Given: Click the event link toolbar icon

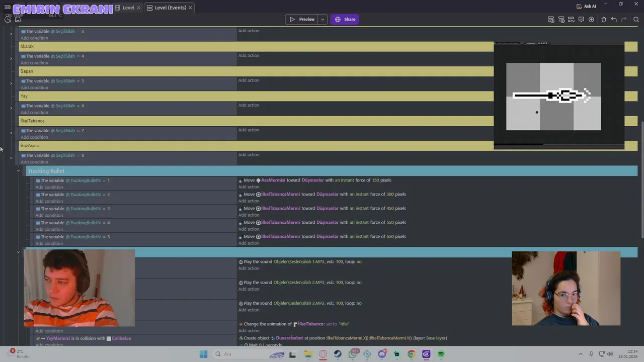Looking at the screenshot, I should (571, 20).
